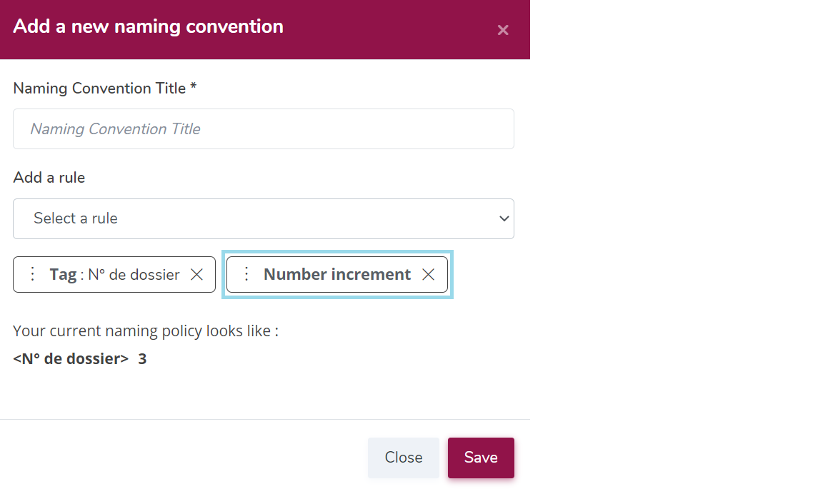Click the chevron on the rule selector

(504, 218)
